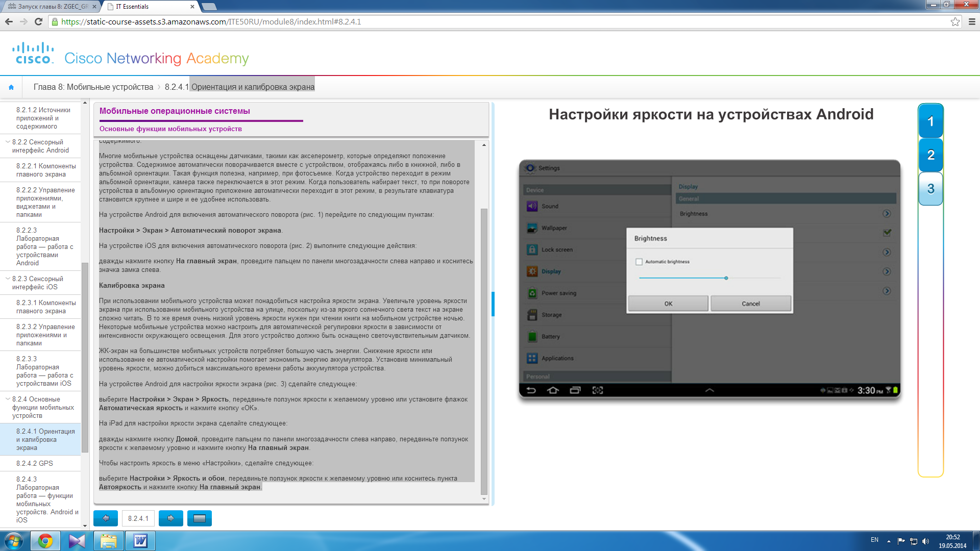Show hidden tray icons arrow
Screen dimensions: 980x551
click(889, 541)
